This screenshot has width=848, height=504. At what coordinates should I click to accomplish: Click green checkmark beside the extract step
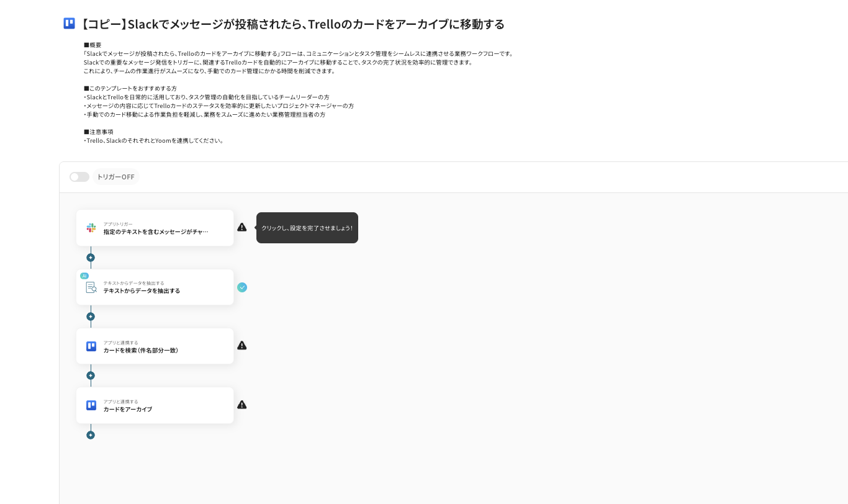point(242,287)
